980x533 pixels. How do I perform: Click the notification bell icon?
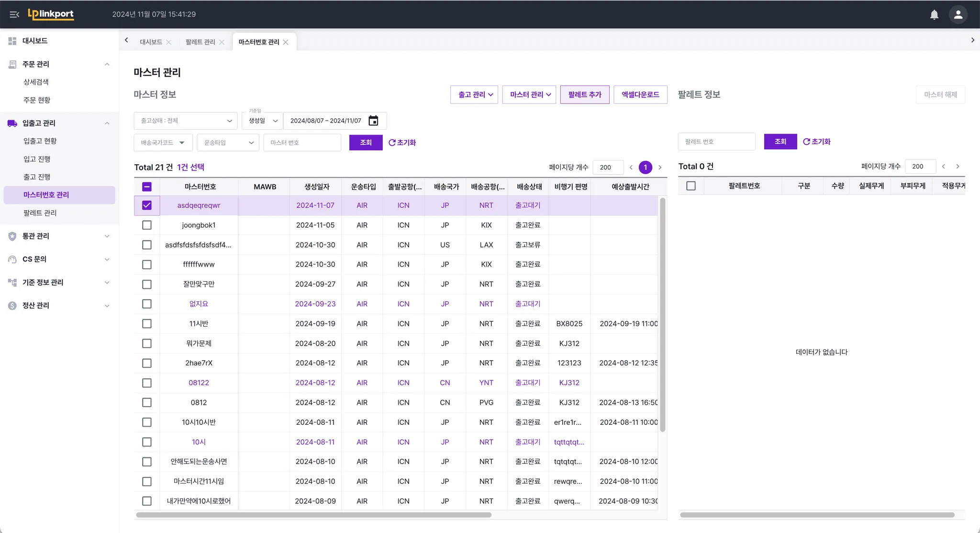point(934,14)
